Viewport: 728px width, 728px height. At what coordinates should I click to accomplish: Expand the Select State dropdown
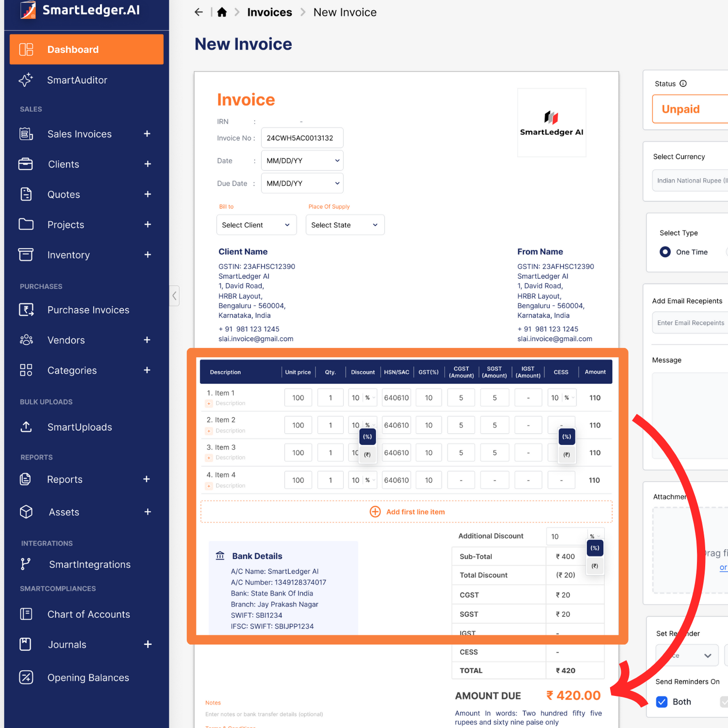(345, 225)
